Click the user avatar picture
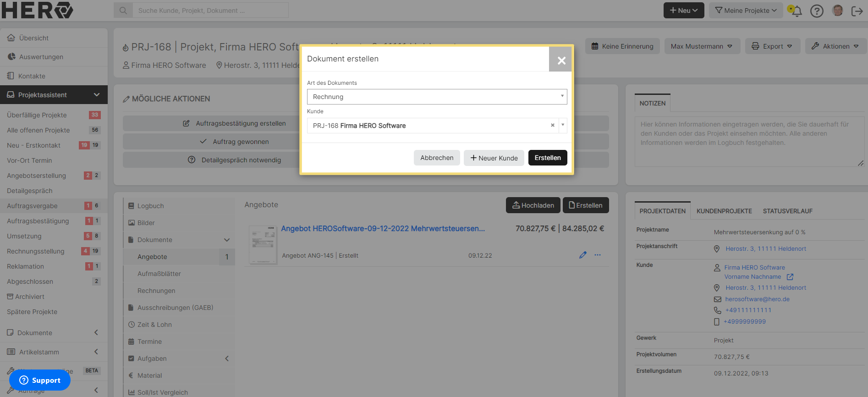The image size is (868, 397). [x=837, y=11]
